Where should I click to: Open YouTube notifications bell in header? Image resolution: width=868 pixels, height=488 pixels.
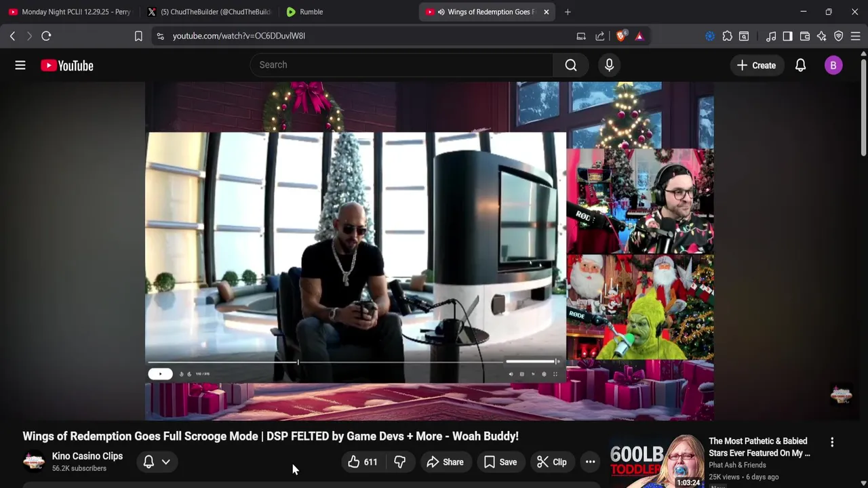[800, 65]
